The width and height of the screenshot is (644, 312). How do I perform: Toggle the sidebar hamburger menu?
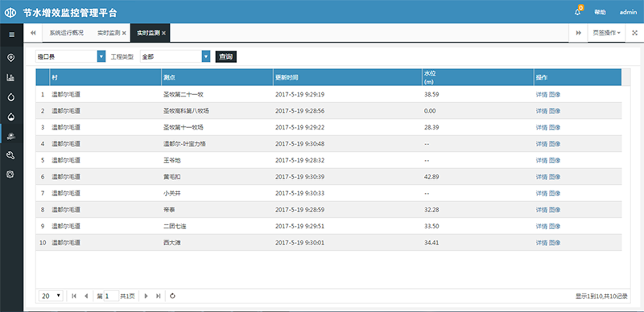pyautogui.click(x=11, y=35)
